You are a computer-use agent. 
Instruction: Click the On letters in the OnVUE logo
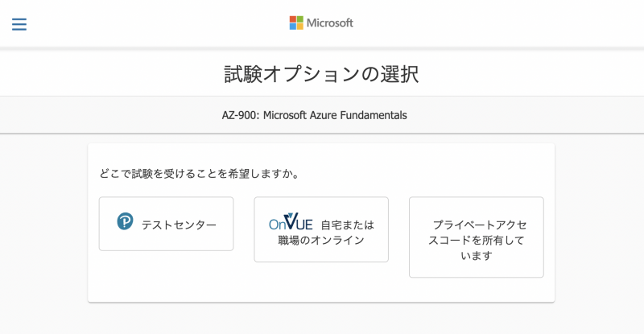pos(276,225)
